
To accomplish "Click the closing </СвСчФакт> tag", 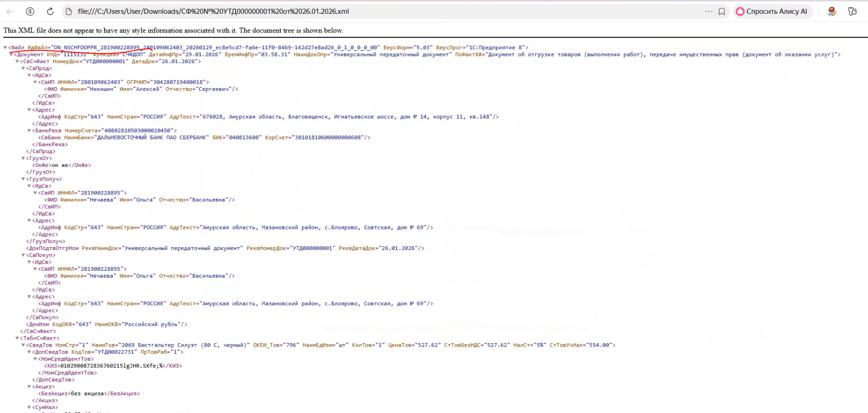I will (x=38, y=331).
